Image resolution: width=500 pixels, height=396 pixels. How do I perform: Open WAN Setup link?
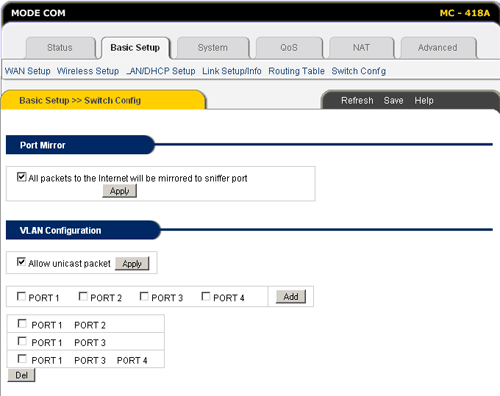28,71
